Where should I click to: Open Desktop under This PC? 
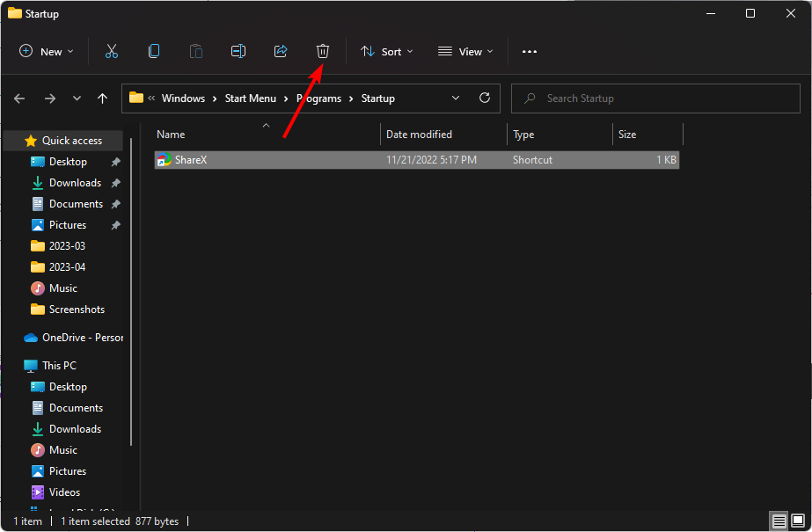68,387
